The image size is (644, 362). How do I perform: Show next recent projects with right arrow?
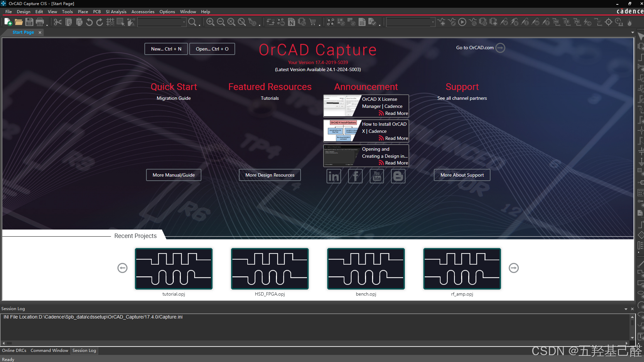coord(513,268)
